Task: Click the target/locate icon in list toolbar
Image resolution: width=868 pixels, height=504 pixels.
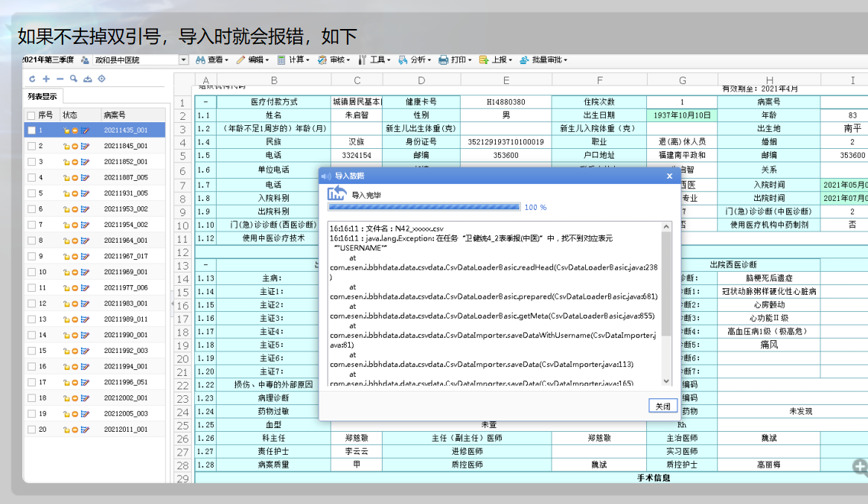Action: coord(102,79)
